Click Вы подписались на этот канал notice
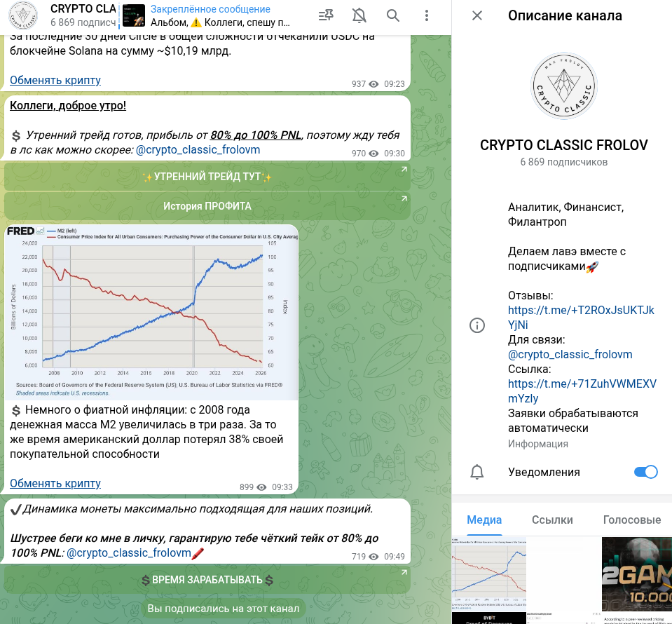This screenshot has width=672, height=624. pos(224,609)
